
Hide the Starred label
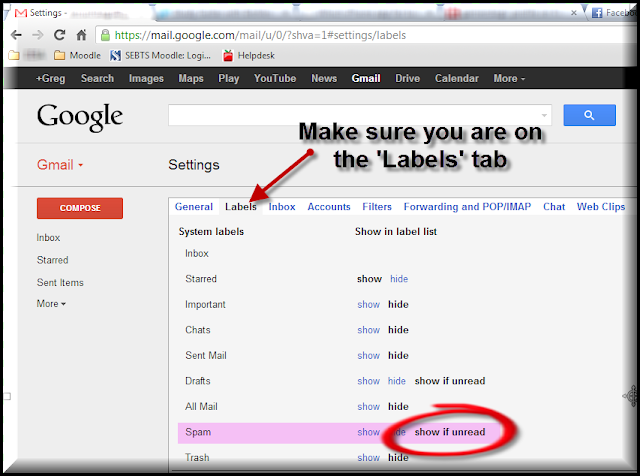pyautogui.click(x=399, y=279)
